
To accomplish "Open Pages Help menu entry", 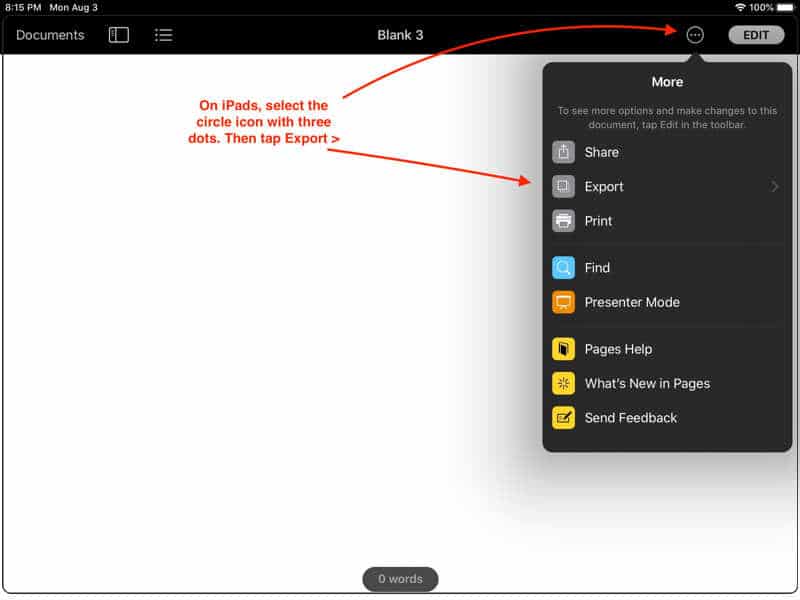I will coord(667,349).
